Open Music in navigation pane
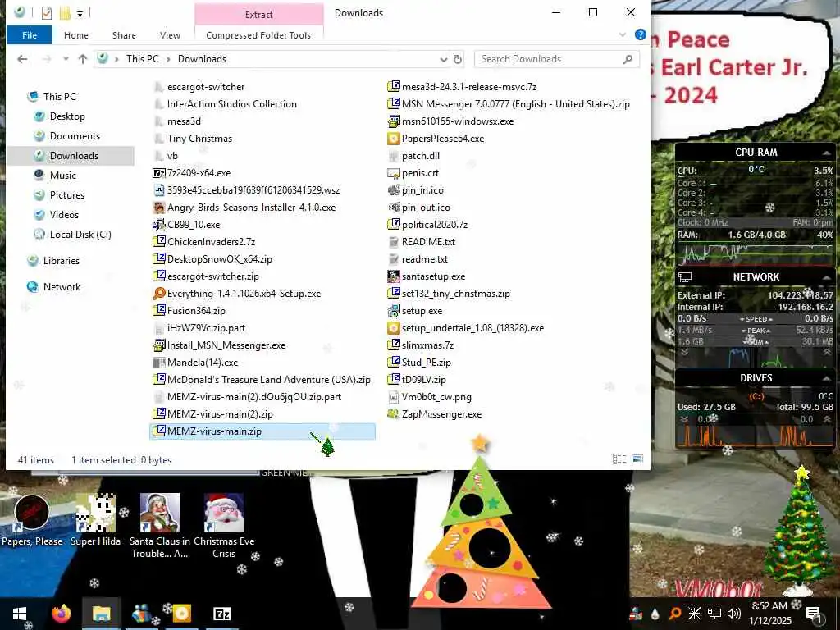 point(62,176)
